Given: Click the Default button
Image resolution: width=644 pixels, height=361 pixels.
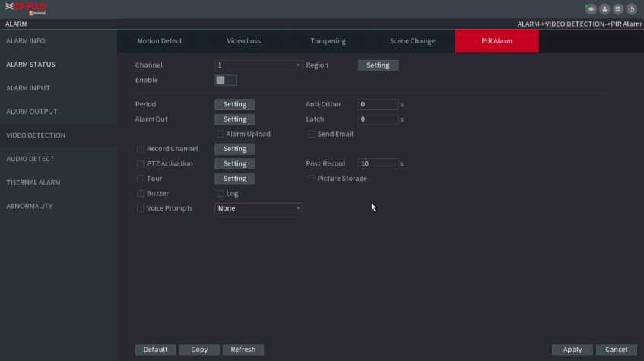Looking at the screenshot, I should coord(155,350).
